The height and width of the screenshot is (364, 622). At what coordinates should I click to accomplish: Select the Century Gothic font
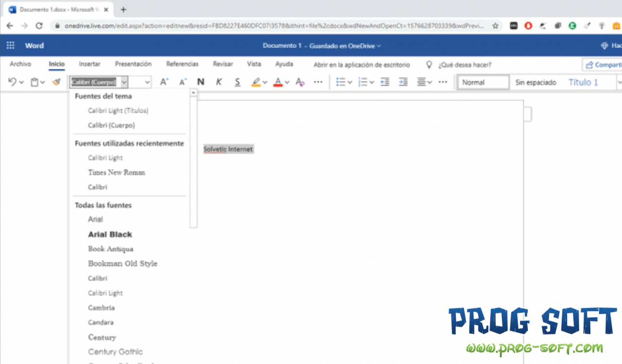pyautogui.click(x=115, y=352)
